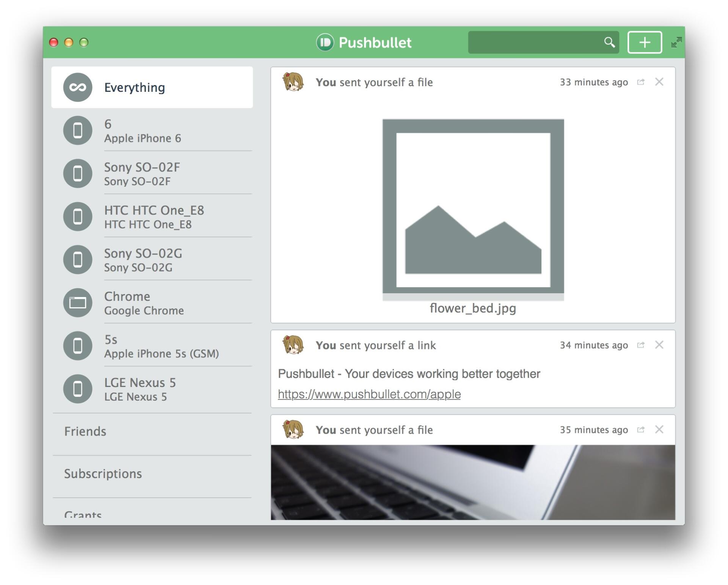The image size is (728, 585).
Task: Click the avatar on the 35 minutes ago push
Action: tap(293, 429)
